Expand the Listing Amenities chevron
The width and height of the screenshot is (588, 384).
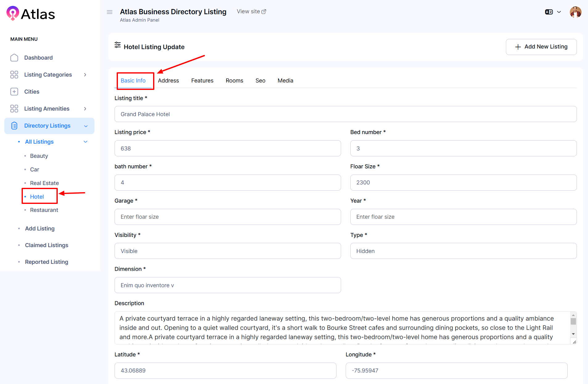(x=85, y=109)
